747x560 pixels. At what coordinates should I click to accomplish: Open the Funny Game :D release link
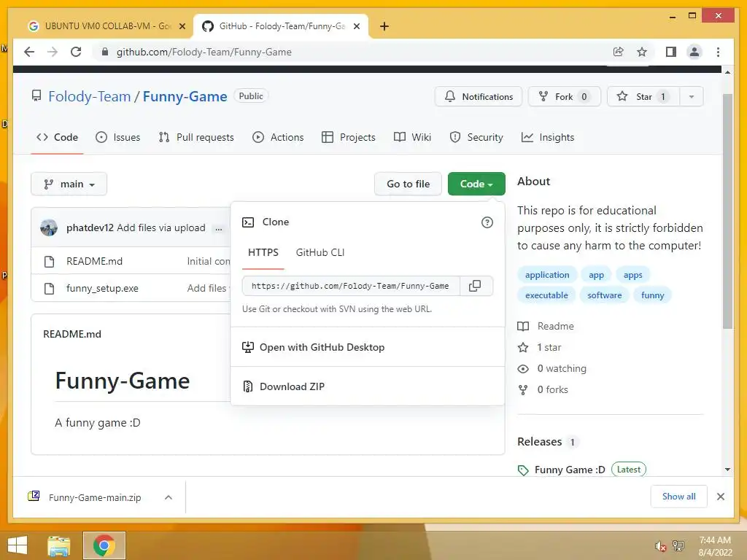(x=570, y=470)
